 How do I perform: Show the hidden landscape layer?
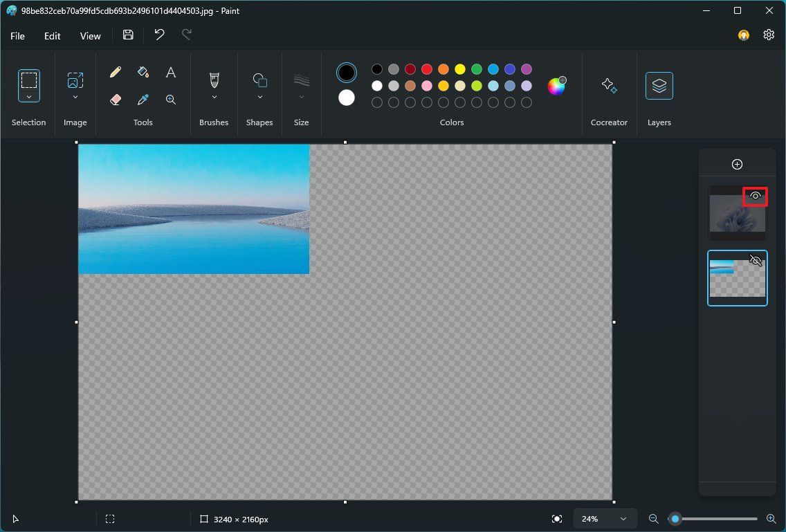755,261
